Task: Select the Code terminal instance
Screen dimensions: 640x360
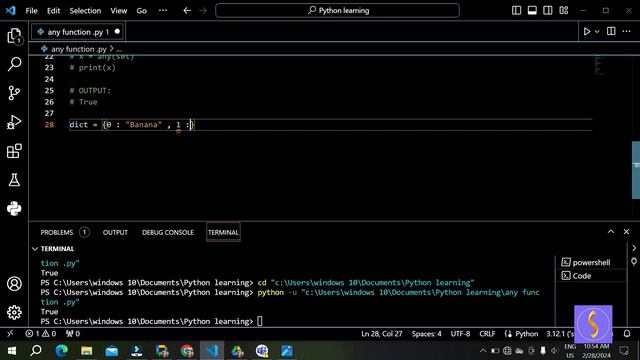Action: point(591,276)
